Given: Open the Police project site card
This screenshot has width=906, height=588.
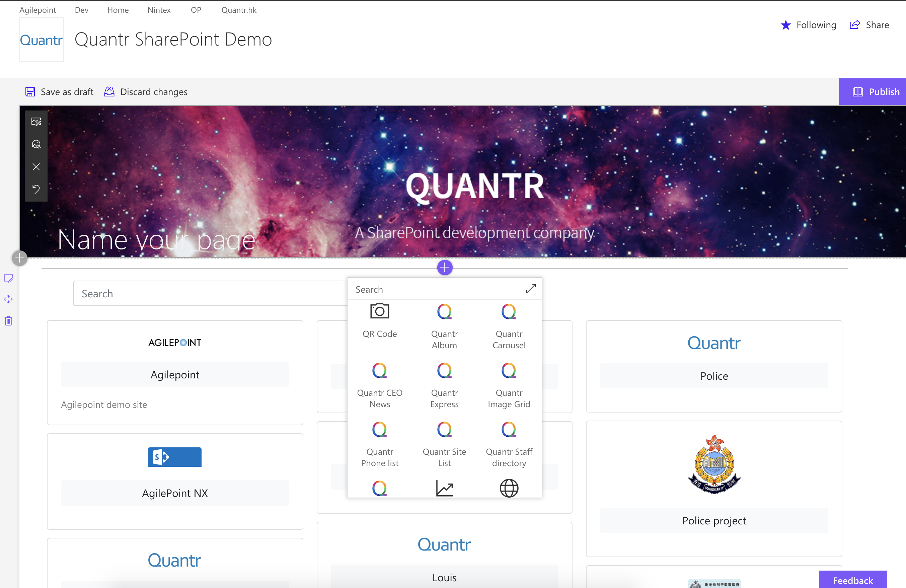Looking at the screenshot, I should pyautogui.click(x=714, y=521).
